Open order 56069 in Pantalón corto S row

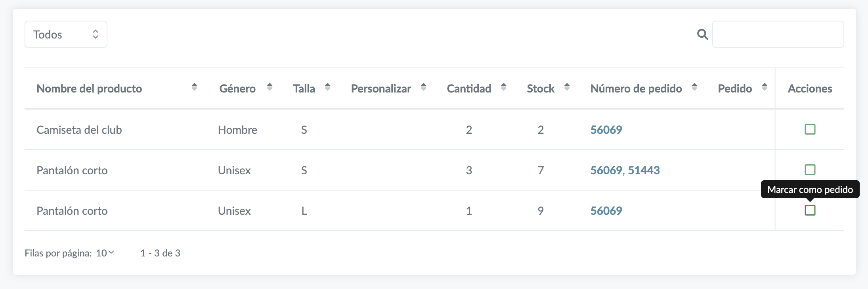coord(606,170)
